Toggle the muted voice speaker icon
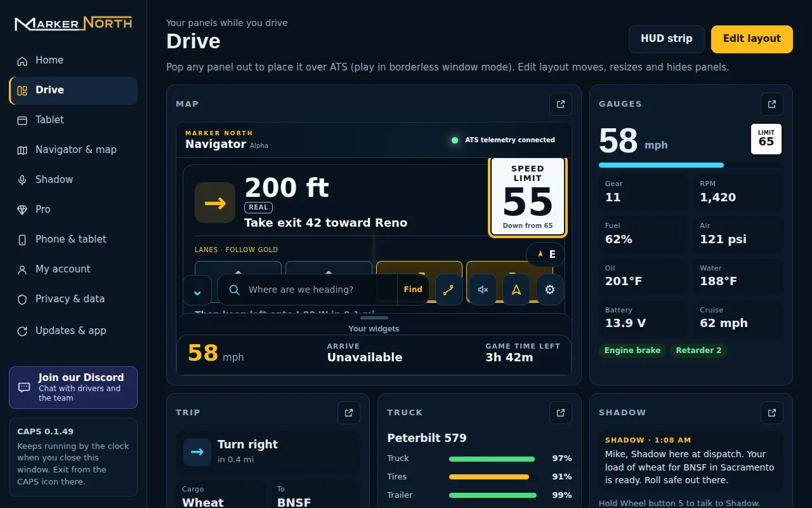The width and height of the screenshot is (812, 508). 483,290
